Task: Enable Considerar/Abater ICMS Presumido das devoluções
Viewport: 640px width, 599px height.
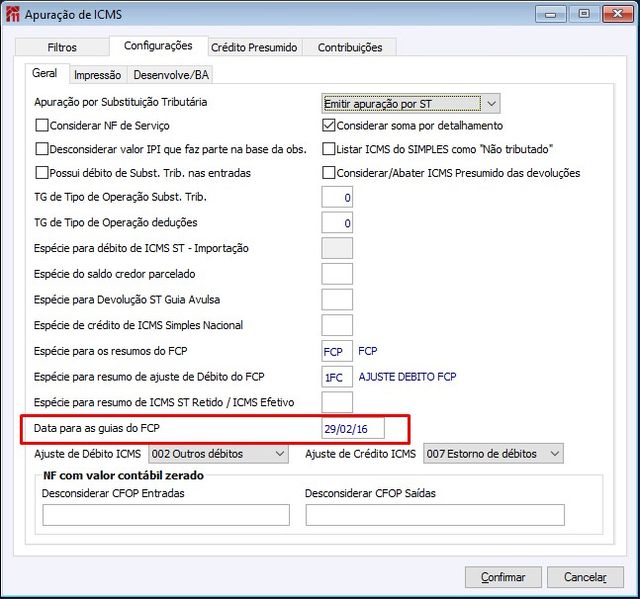Action: point(329,173)
